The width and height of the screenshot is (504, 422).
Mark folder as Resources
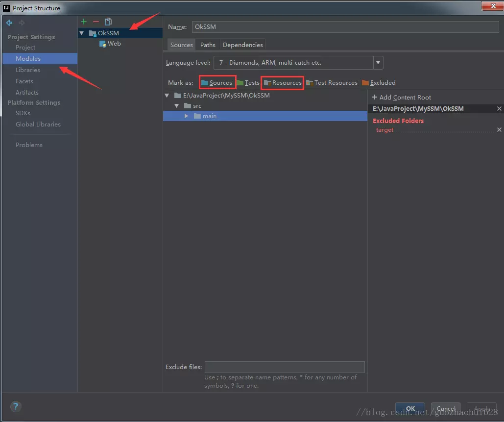(283, 83)
